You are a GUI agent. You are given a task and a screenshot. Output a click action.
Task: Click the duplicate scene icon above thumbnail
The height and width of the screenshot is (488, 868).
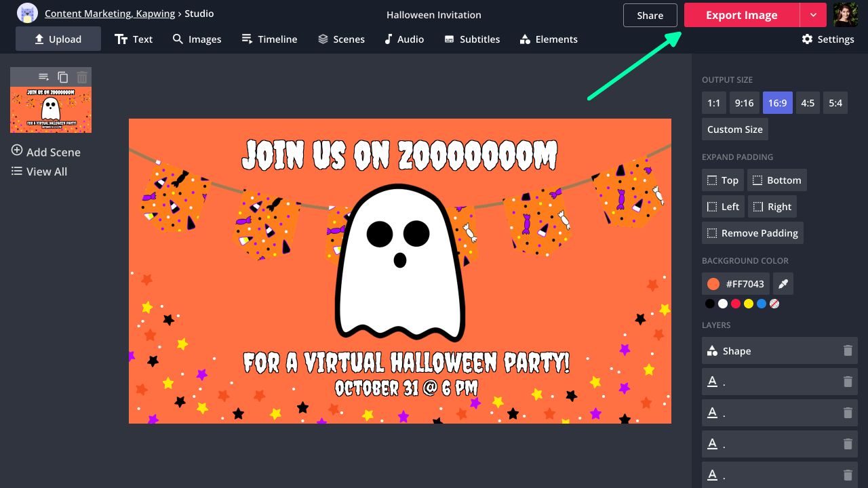pos(63,77)
